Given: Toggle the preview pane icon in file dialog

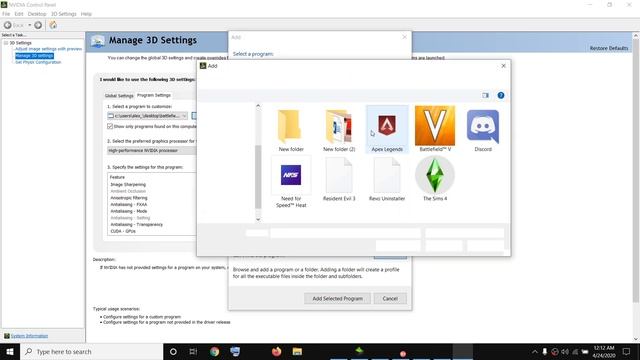Looking at the screenshot, I should (x=485, y=96).
